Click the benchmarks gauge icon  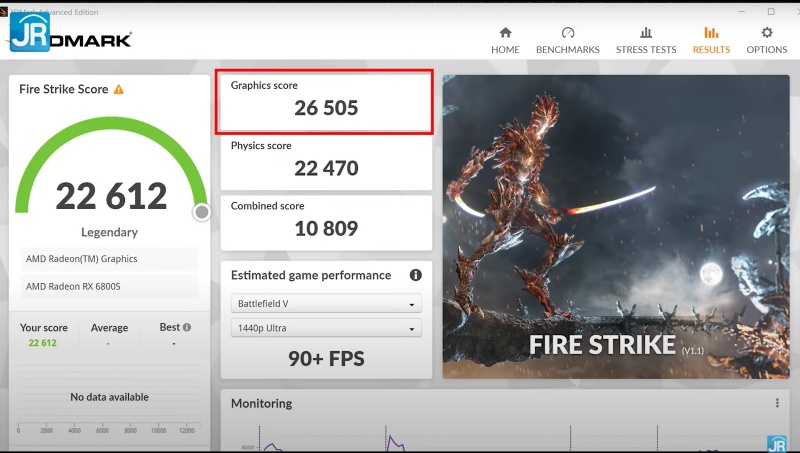[568, 33]
